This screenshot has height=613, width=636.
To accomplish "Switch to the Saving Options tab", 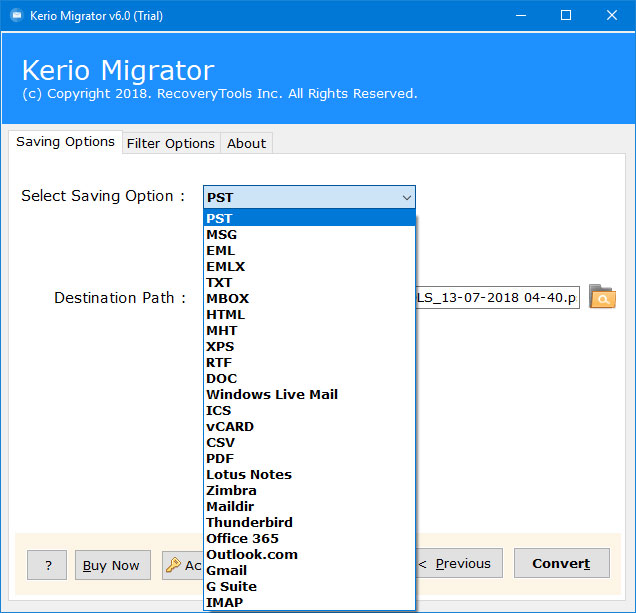I will pyautogui.click(x=65, y=142).
